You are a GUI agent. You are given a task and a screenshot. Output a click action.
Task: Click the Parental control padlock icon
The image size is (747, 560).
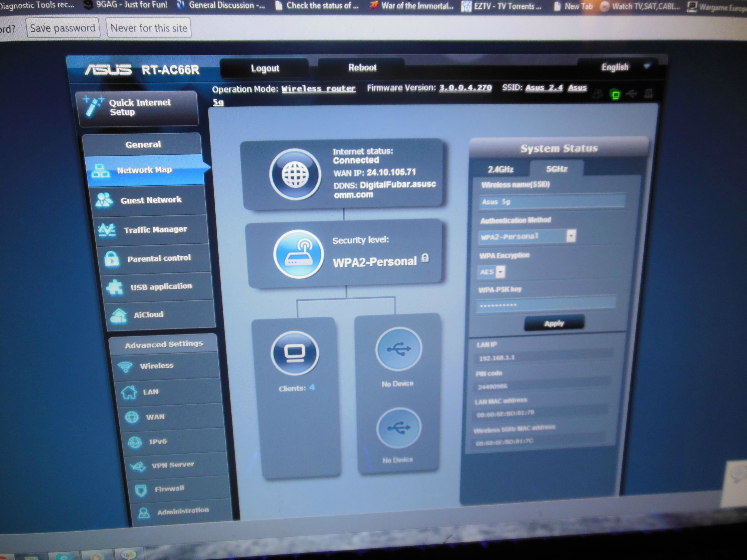point(112,259)
